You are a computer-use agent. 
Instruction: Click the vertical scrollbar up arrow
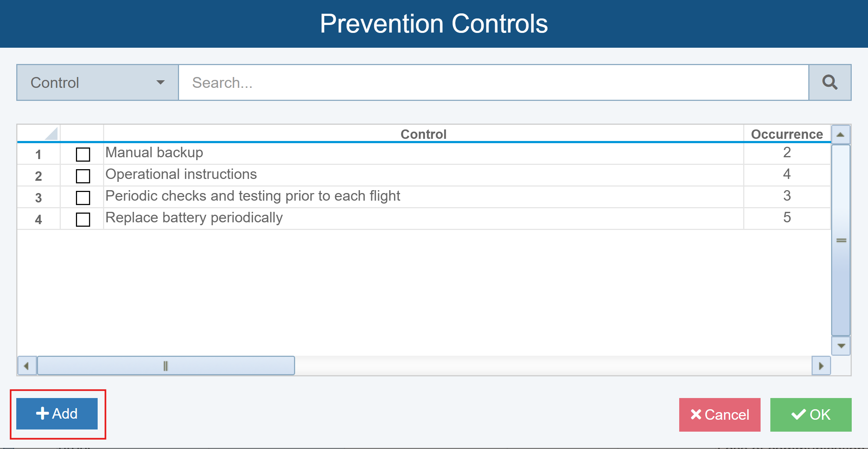click(x=841, y=134)
